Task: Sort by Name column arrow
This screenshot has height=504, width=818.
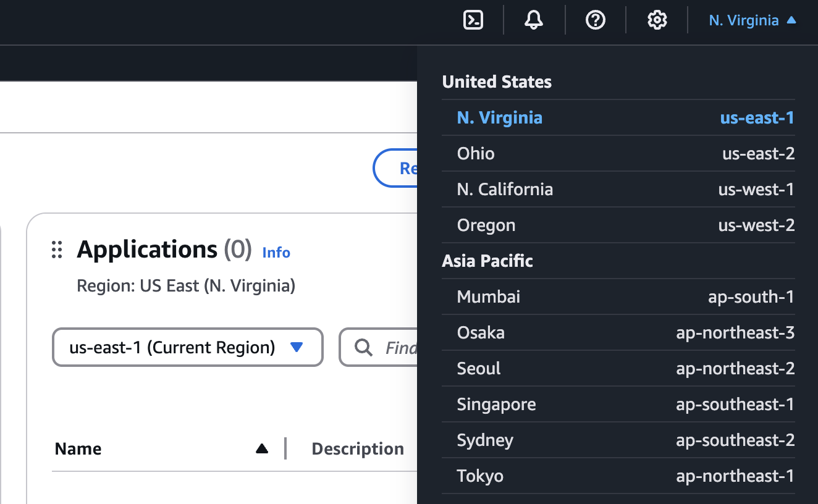Action: click(262, 449)
